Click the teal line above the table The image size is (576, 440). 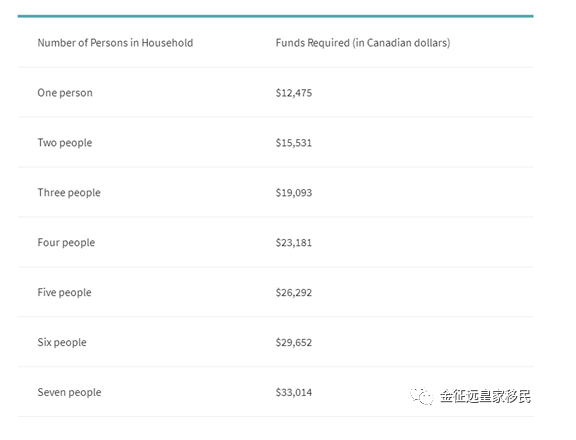click(x=276, y=16)
